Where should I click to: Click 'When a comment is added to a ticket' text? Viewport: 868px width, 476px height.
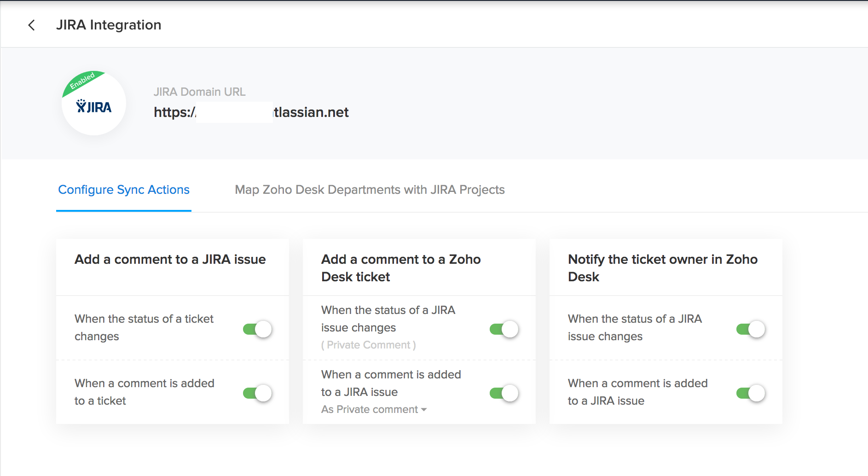point(145,392)
